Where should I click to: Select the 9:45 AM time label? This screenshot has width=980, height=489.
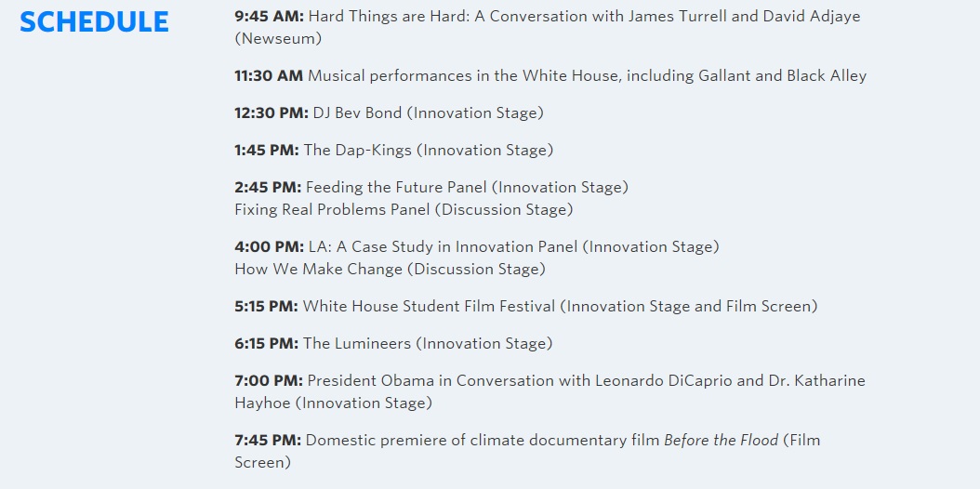click(270, 16)
